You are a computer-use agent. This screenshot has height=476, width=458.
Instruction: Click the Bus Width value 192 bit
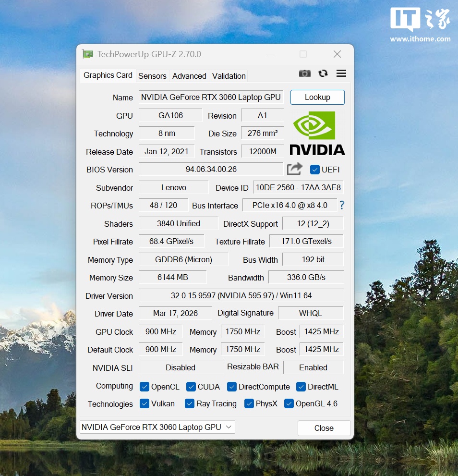(x=313, y=259)
